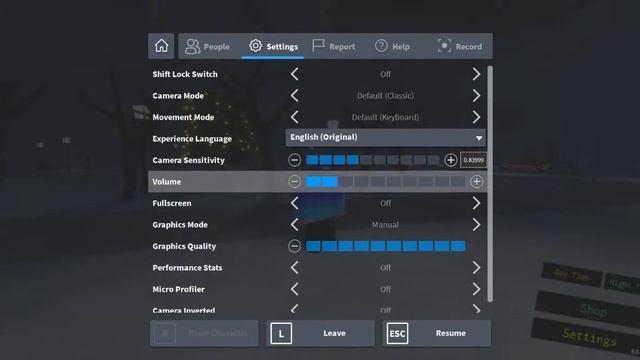Screen dimensions: 640x360
Task: Increase Camera Sensitivity with plus icon
Action: 451,160
